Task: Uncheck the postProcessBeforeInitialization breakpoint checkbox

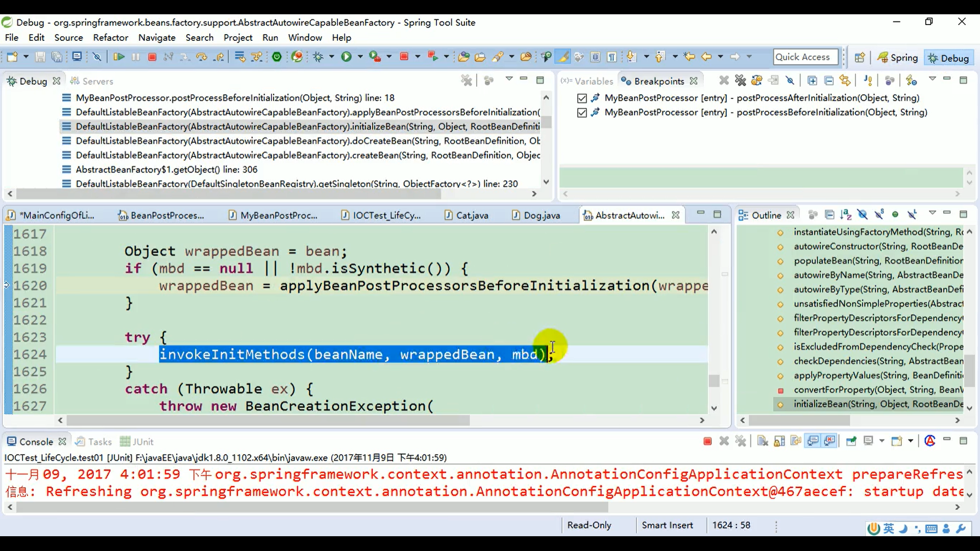Action: pyautogui.click(x=582, y=113)
